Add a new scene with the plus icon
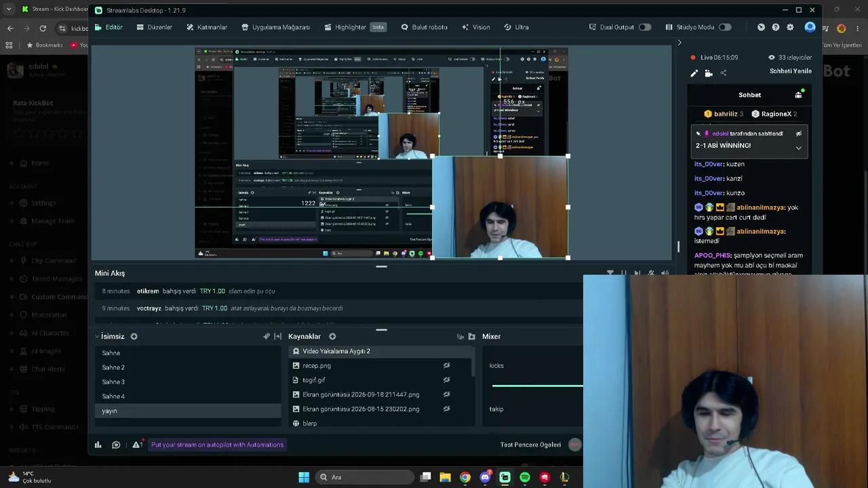This screenshot has width=868, height=488. pos(134,336)
